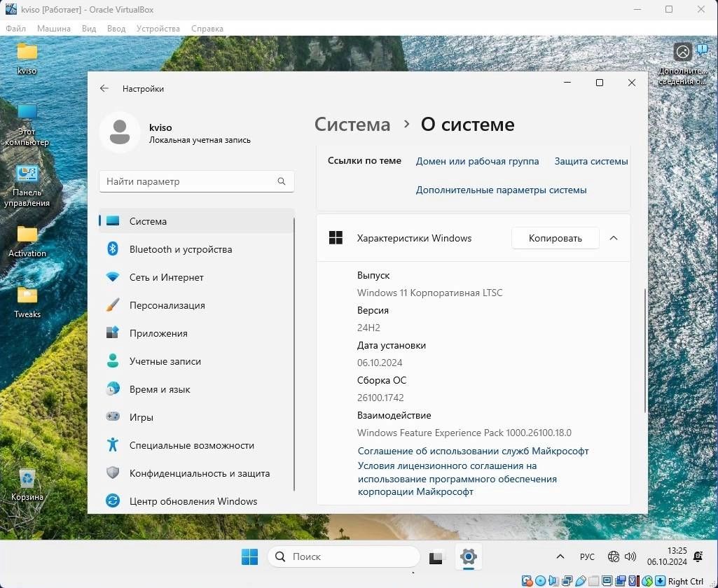The image size is (718, 588).
Task: Click the Система breadcrumb
Action: tap(352, 125)
